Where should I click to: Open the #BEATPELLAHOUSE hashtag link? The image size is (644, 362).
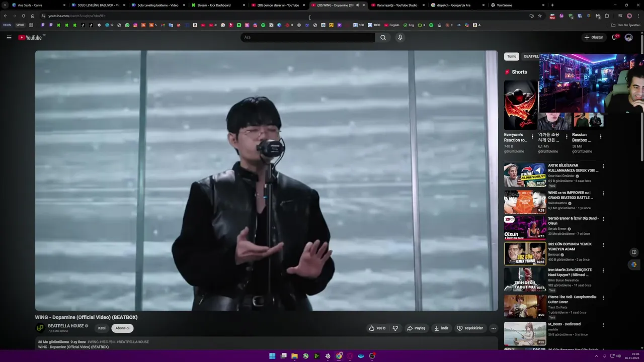coord(133,342)
